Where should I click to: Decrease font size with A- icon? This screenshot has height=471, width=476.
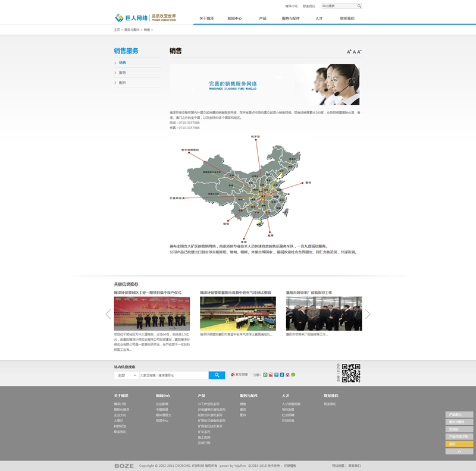(359, 52)
